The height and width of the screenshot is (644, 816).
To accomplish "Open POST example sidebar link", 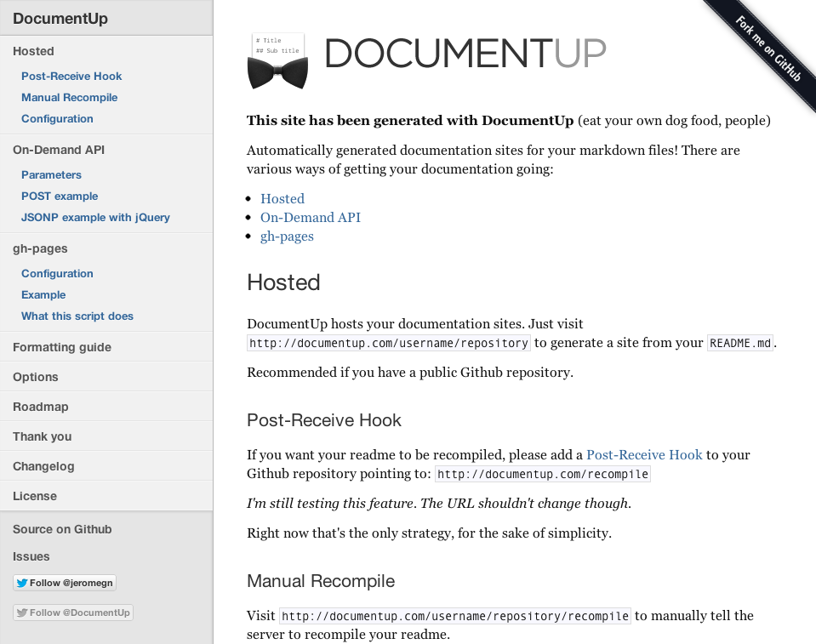I will (x=60, y=197).
